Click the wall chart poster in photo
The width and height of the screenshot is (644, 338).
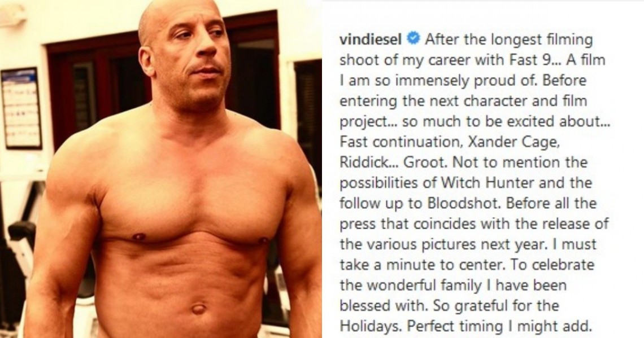click(x=21, y=108)
